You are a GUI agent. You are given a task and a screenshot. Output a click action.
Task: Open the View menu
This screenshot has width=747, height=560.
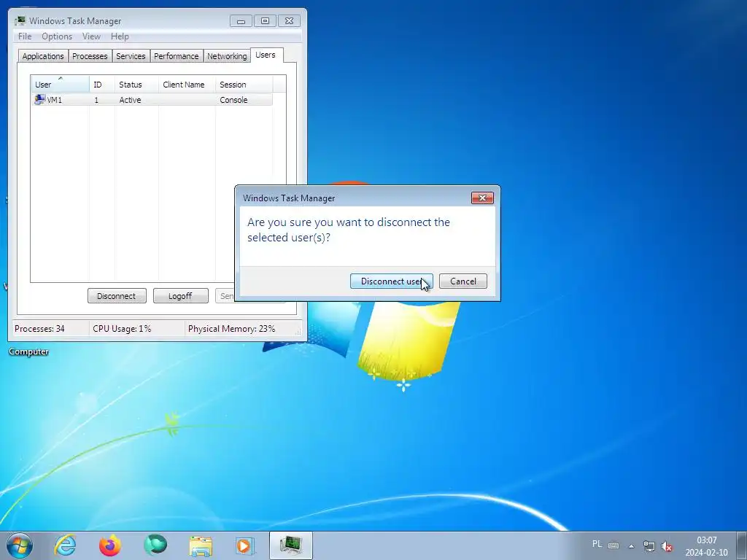pos(91,36)
